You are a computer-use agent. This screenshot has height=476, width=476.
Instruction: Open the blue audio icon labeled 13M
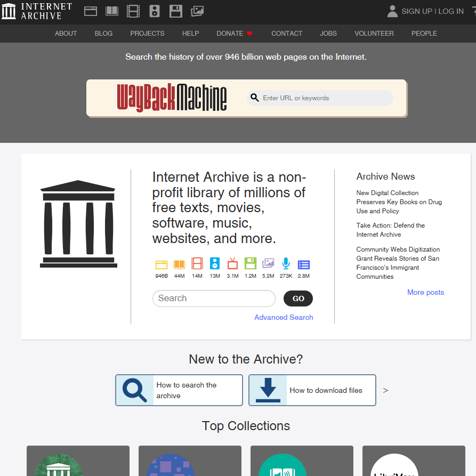(x=215, y=263)
